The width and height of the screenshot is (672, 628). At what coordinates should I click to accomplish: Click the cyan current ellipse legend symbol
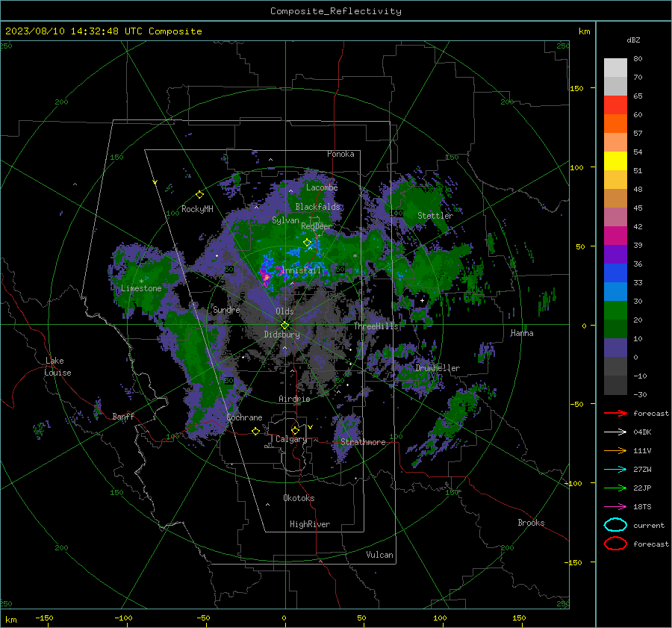point(615,525)
